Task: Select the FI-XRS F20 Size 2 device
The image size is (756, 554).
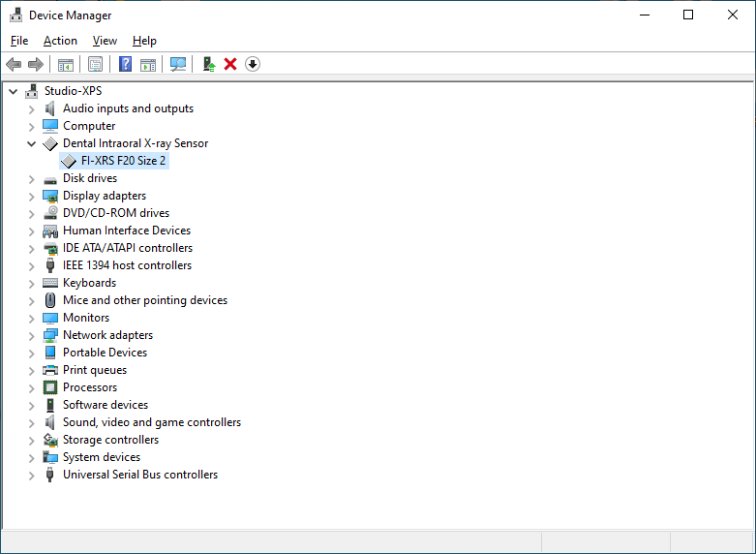Action: click(123, 161)
